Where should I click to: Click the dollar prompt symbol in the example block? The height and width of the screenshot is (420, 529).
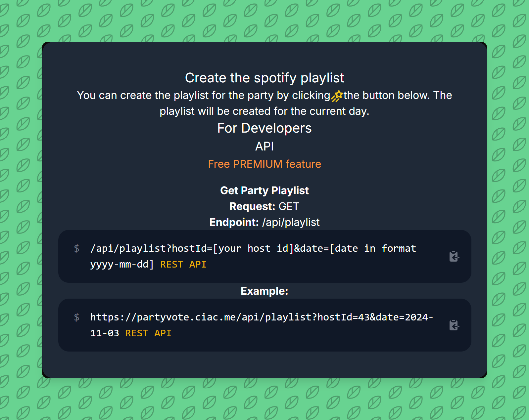click(x=77, y=317)
